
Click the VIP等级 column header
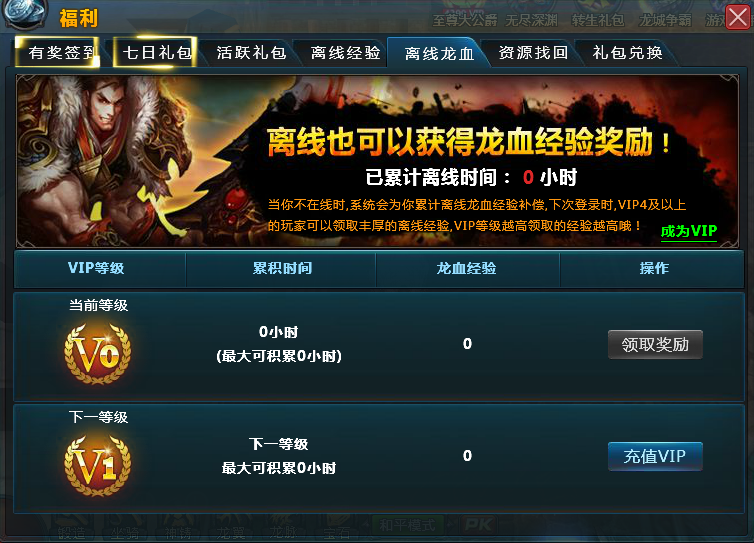pos(96,268)
